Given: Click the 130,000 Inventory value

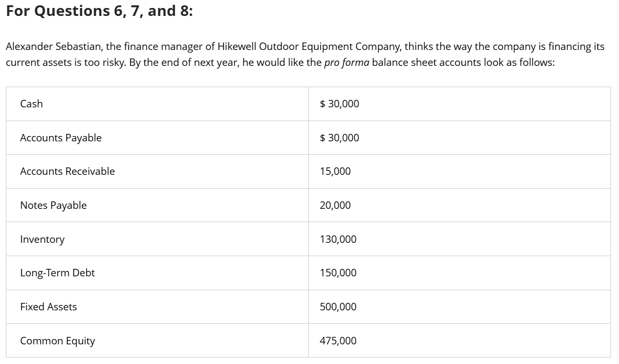Looking at the screenshot, I should pyautogui.click(x=338, y=239).
